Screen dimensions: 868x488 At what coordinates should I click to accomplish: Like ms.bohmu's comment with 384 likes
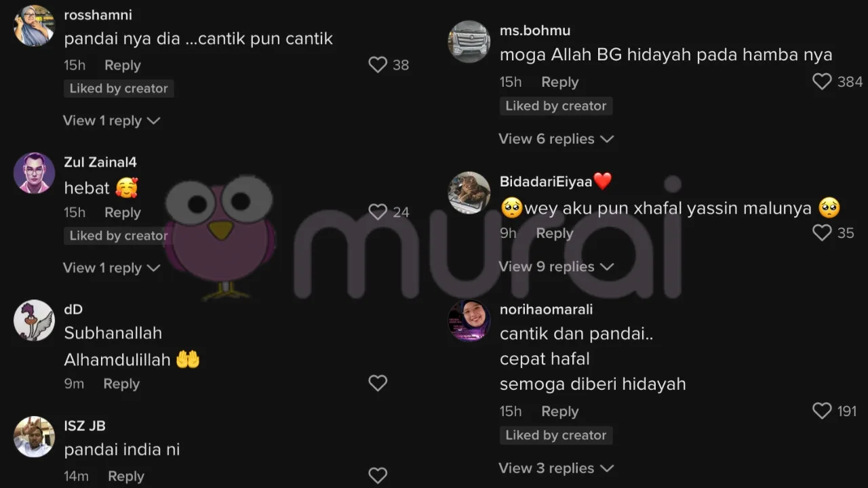click(x=822, y=82)
